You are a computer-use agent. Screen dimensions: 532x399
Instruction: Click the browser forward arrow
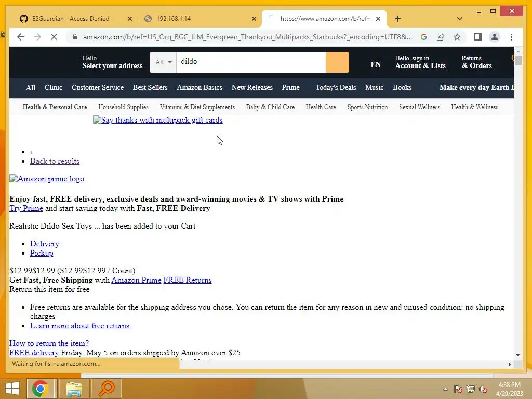[x=37, y=37]
